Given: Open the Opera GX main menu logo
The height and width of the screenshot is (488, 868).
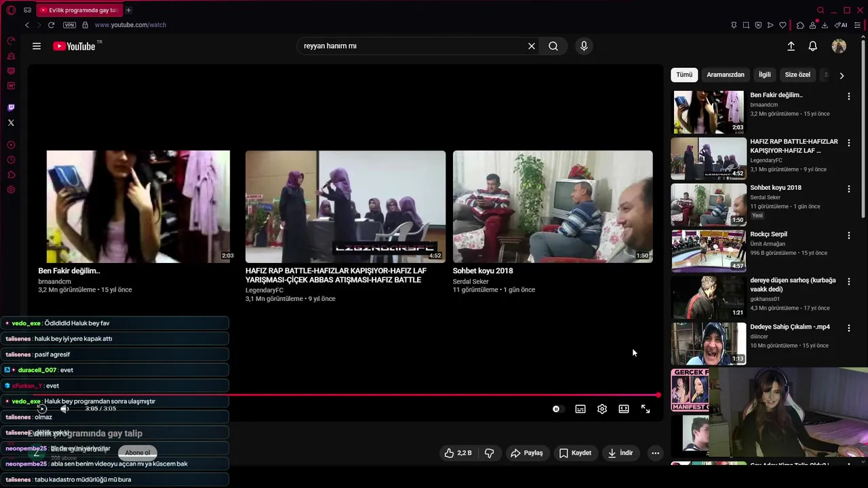Looking at the screenshot, I should pos(11,10).
